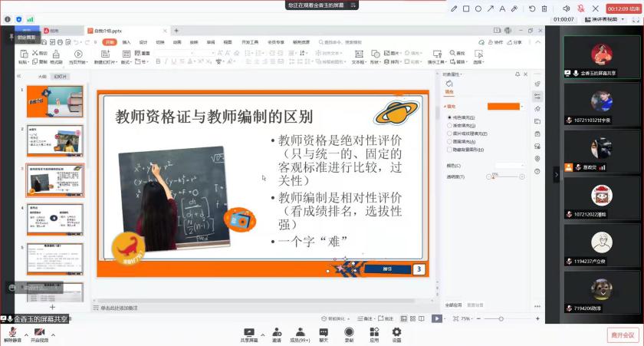
Task: Select the gradient fill (渐变填充) option
Action: (x=449, y=125)
